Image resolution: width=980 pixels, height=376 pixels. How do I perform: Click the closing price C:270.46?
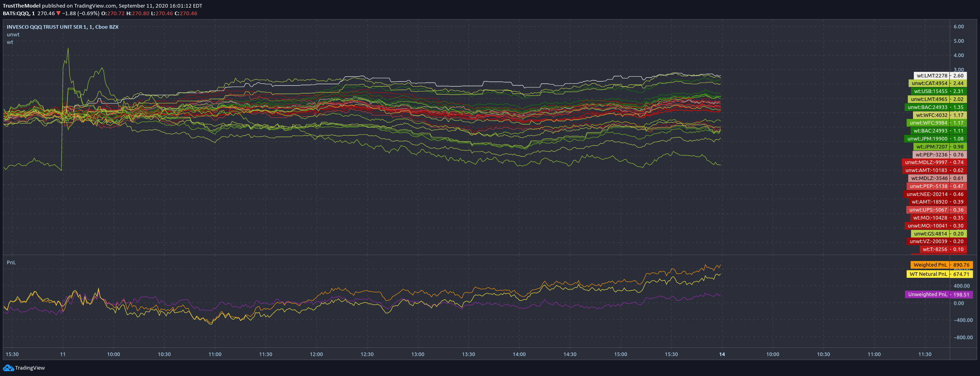[186, 14]
